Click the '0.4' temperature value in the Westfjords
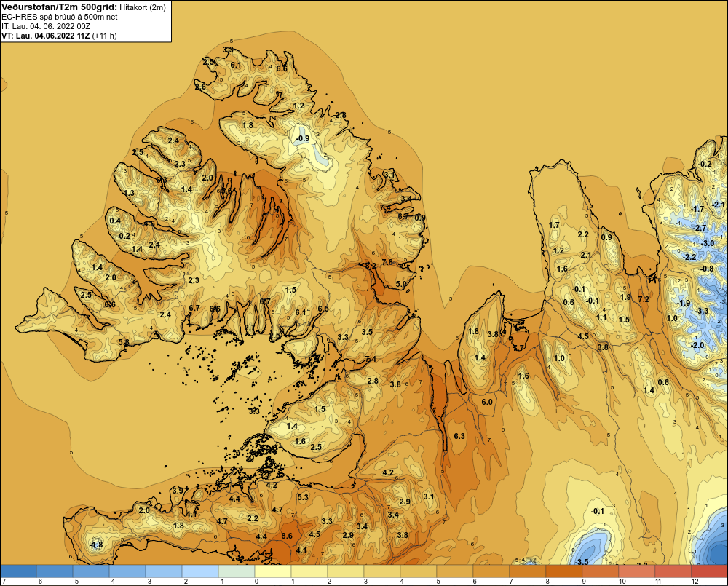Image resolution: width=728 pixels, height=586 pixels. pos(115,221)
